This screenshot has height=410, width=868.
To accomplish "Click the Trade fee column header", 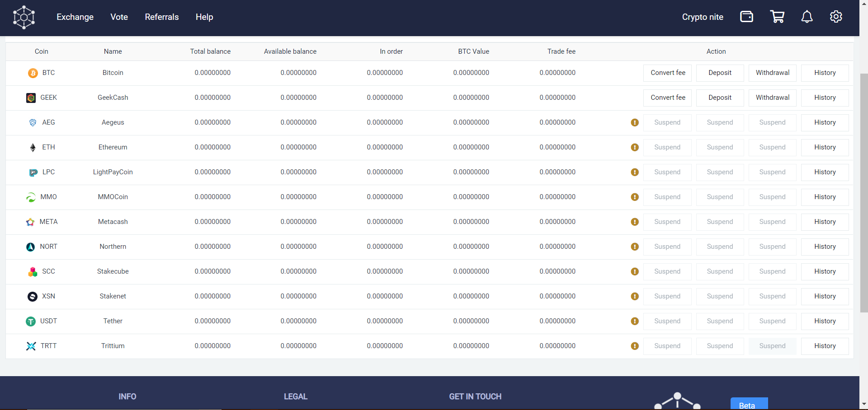I will click(561, 51).
